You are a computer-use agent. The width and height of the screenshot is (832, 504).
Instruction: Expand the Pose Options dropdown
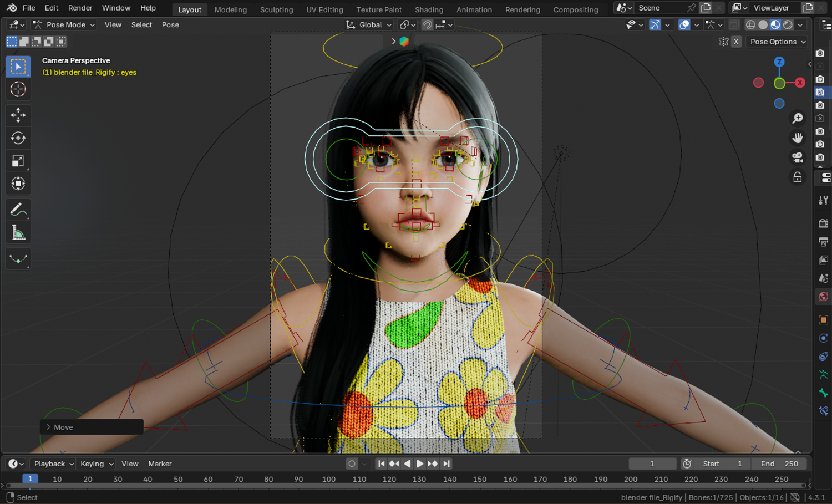point(777,42)
